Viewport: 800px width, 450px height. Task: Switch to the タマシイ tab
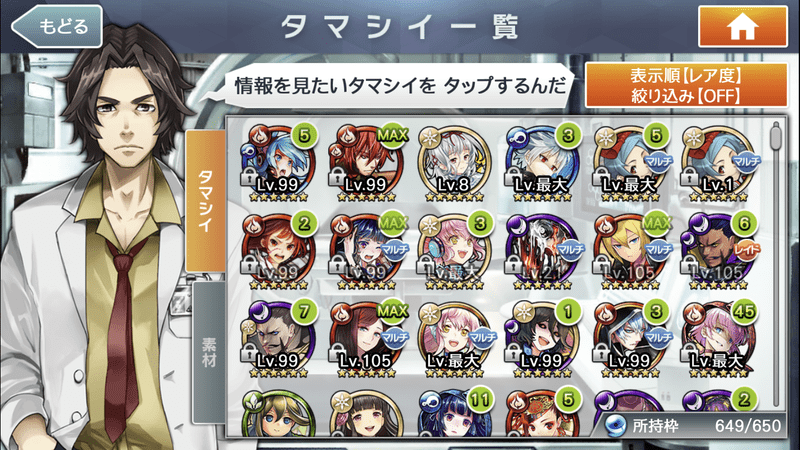(x=205, y=201)
